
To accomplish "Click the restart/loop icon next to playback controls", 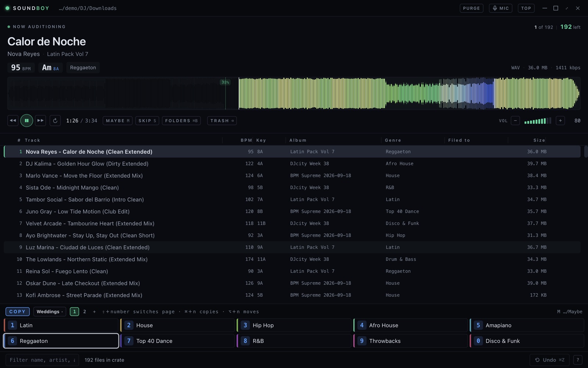I will [55, 120].
